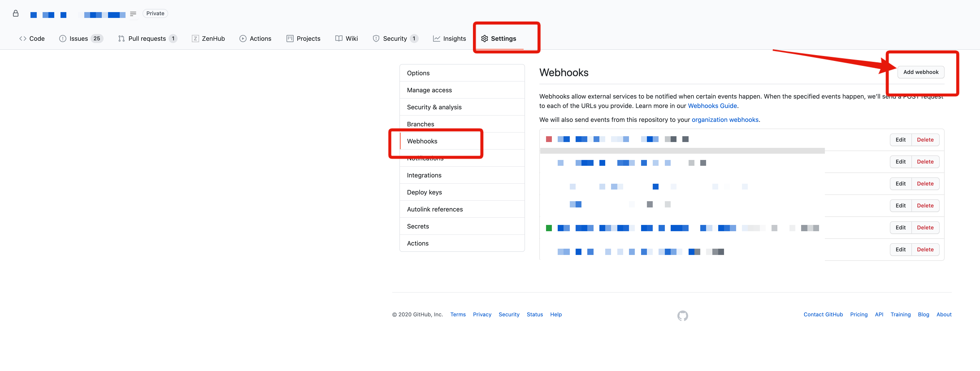
Task: Delete the last webhook in list
Action: 925,250
